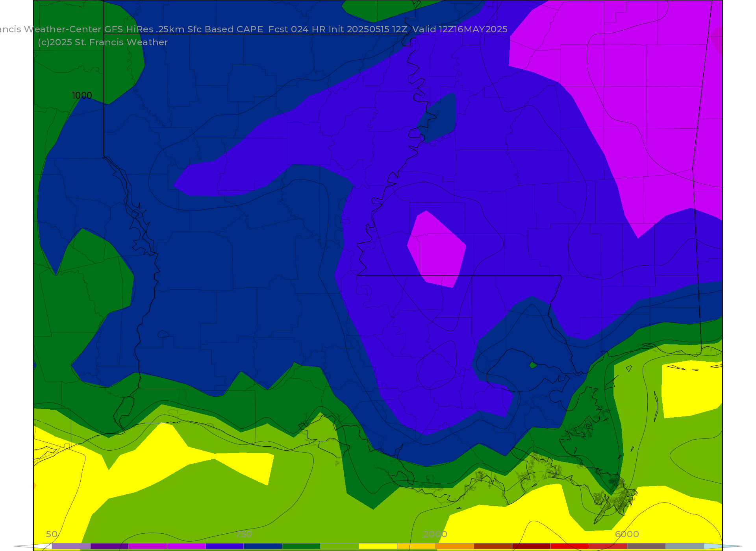Click the mauve-brown legend swatch
The height and width of the screenshot is (551, 756).
pos(647,546)
